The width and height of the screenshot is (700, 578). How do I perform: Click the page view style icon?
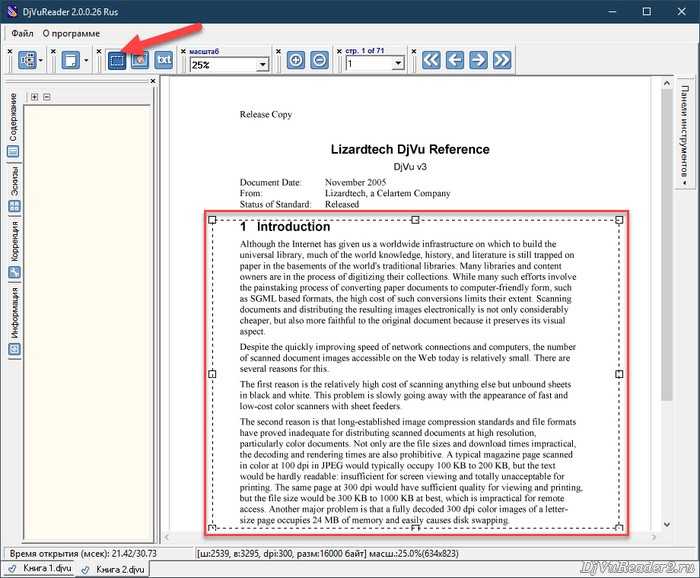pos(71,60)
